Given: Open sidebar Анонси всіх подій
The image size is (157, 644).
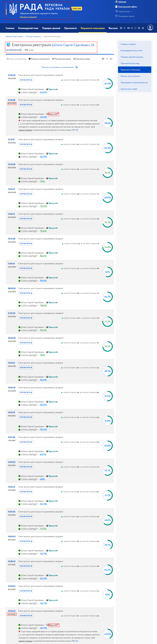Looking at the screenshot, I should coord(135,89).
